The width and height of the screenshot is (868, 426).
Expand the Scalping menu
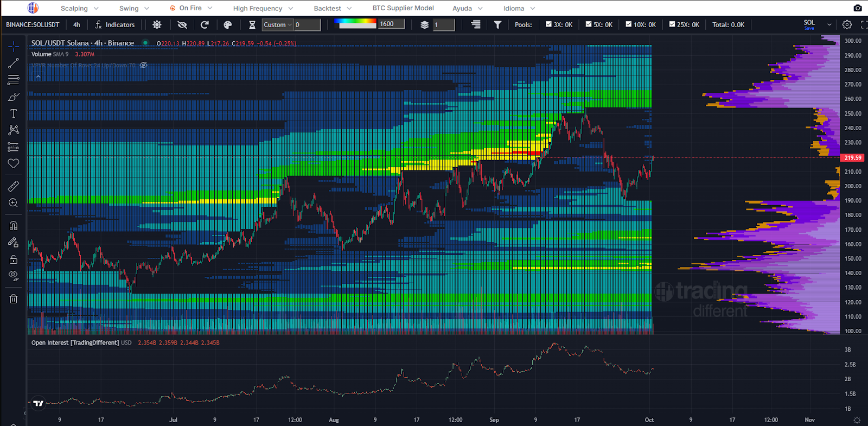tap(80, 8)
